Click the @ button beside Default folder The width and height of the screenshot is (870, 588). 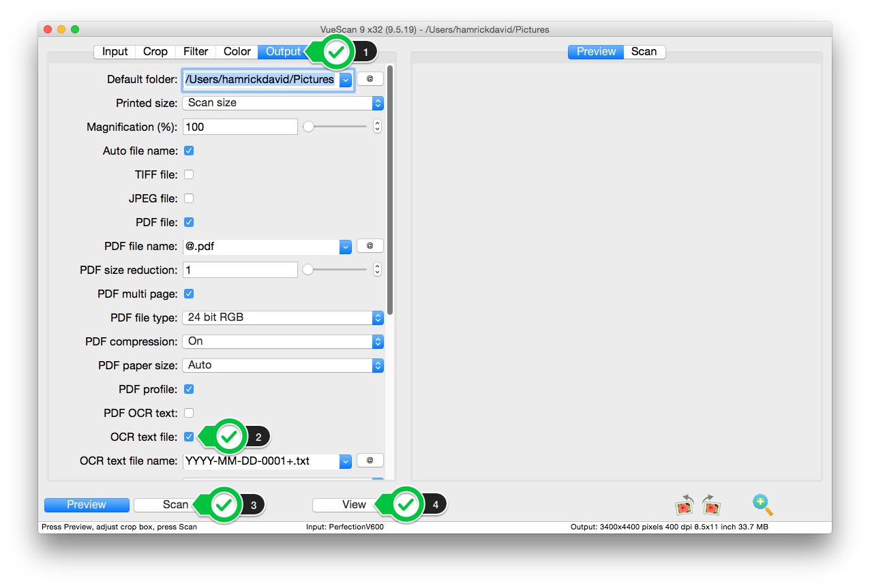tap(370, 78)
